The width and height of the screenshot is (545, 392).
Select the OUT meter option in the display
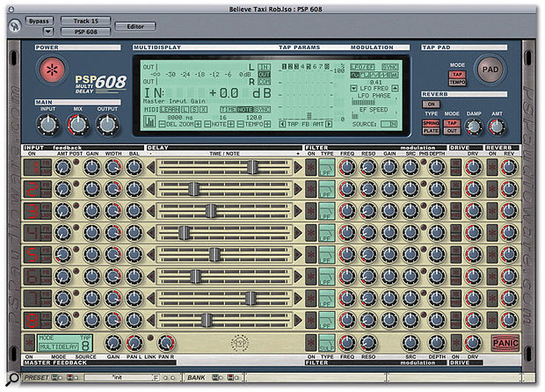pos(265,75)
